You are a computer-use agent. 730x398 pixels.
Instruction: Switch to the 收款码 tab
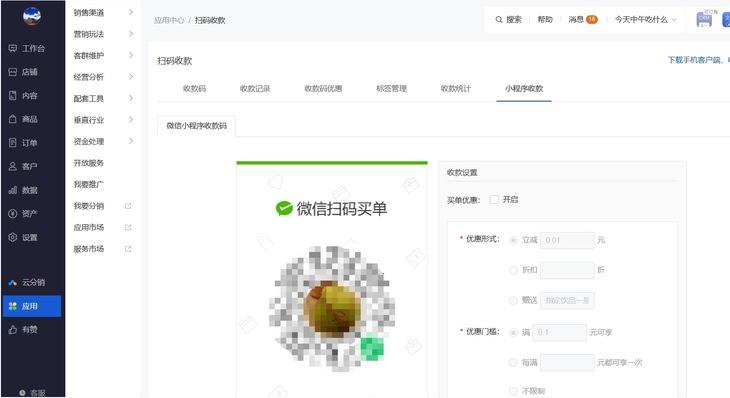click(x=194, y=88)
